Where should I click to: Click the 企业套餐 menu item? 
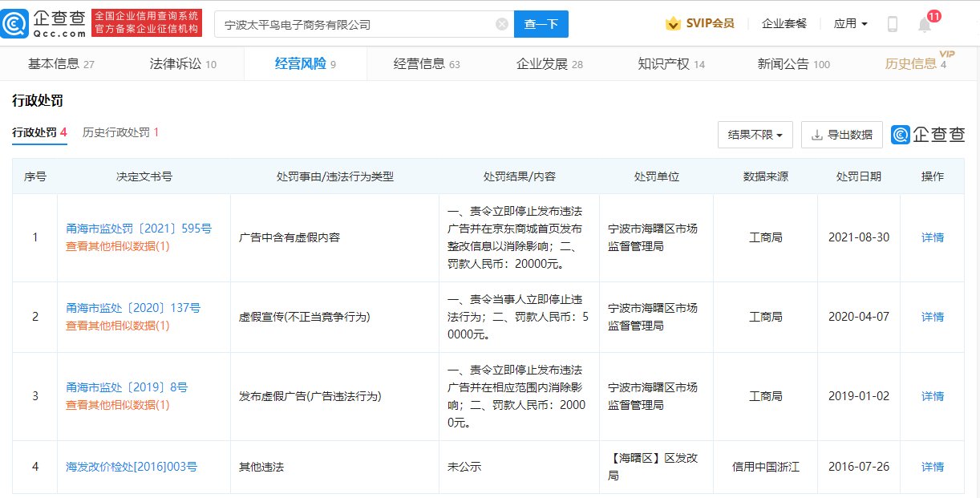tap(784, 24)
